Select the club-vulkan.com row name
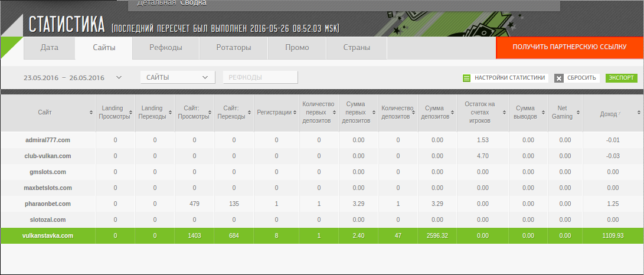This screenshot has width=644, height=275. pyautogui.click(x=48, y=156)
